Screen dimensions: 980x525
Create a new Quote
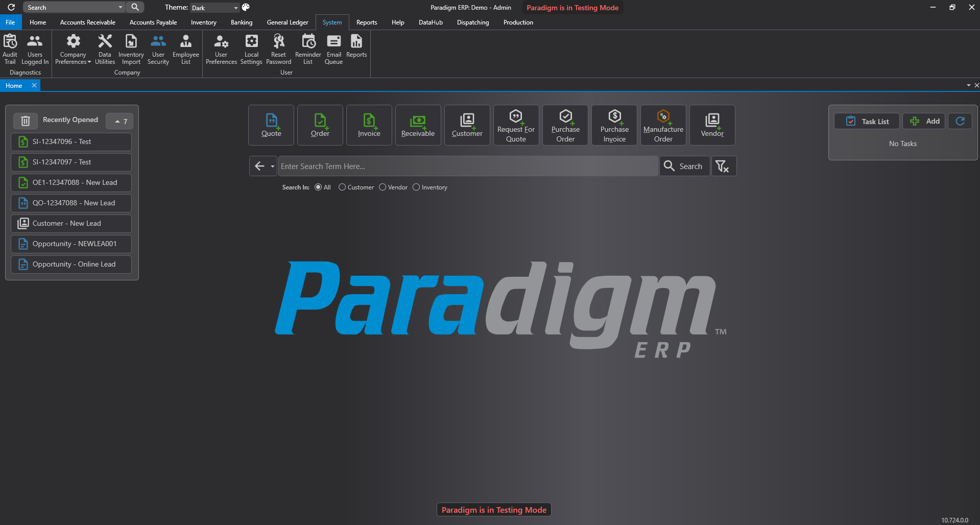(x=271, y=125)
